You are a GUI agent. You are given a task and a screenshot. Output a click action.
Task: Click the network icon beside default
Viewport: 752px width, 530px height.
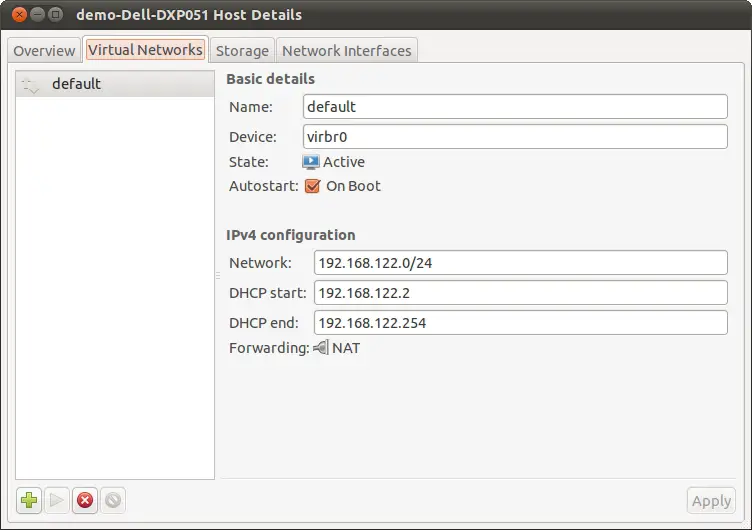(x=30, y=85)
